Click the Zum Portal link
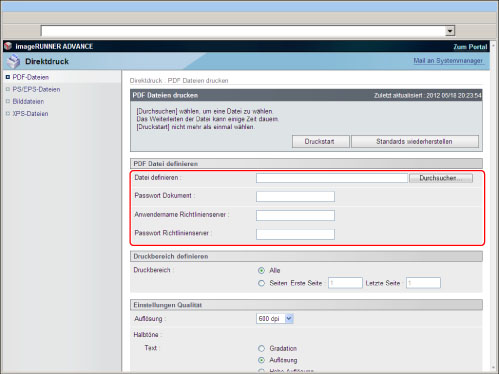Viewport: 499px width, 374px height. [x=470, y=47]
